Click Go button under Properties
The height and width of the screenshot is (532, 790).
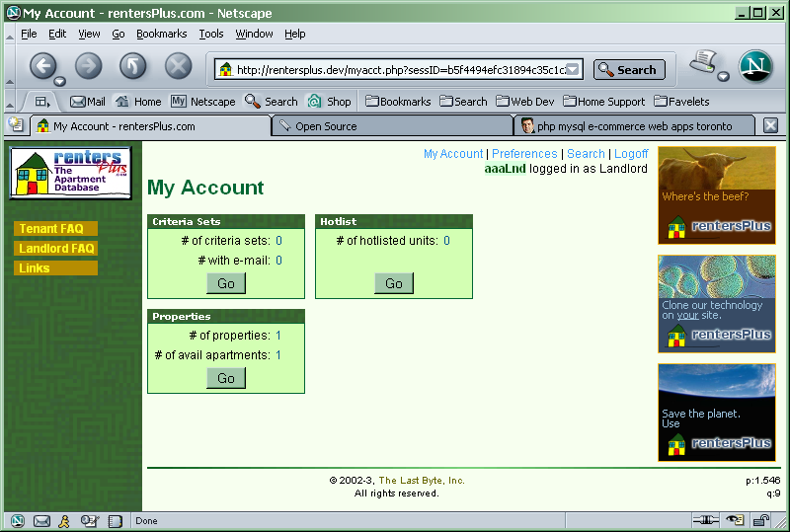click(x=226, y=378)
